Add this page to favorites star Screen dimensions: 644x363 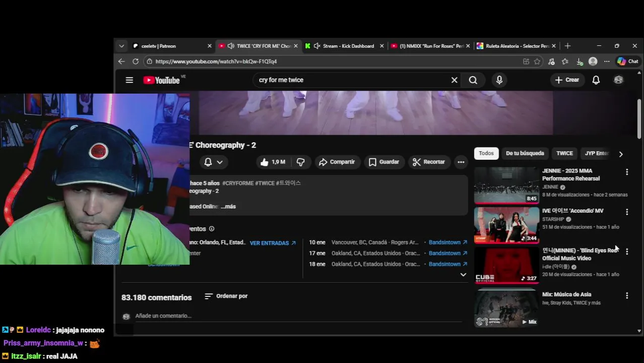coord(537,62)
